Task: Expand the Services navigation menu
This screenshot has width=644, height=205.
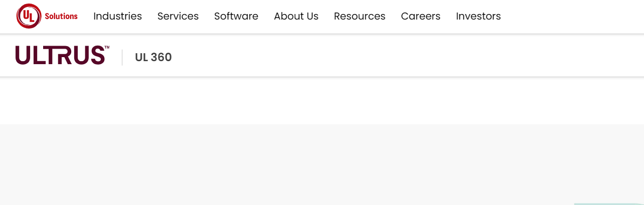Action: coord(178,16)
